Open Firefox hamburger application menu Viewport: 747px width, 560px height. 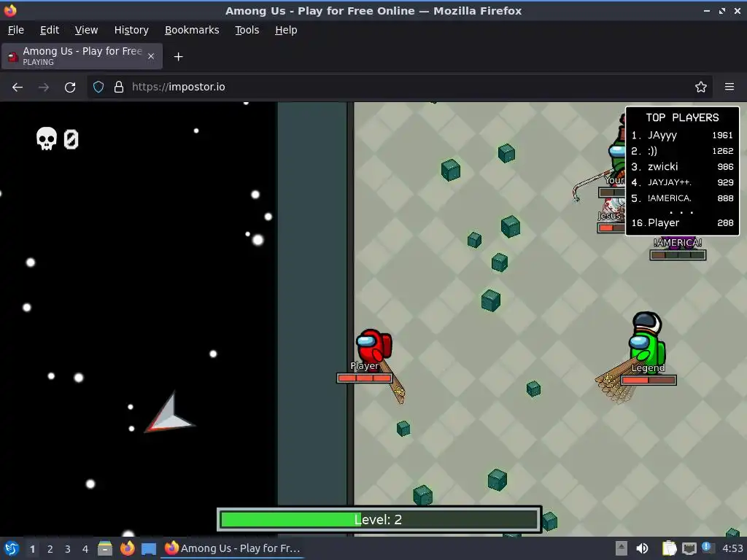click(729, 87)
